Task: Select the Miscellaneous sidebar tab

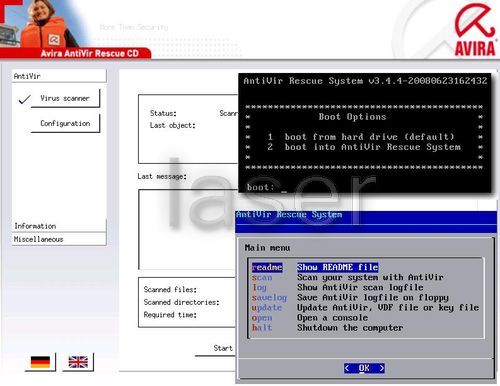Action: [59, 239]
